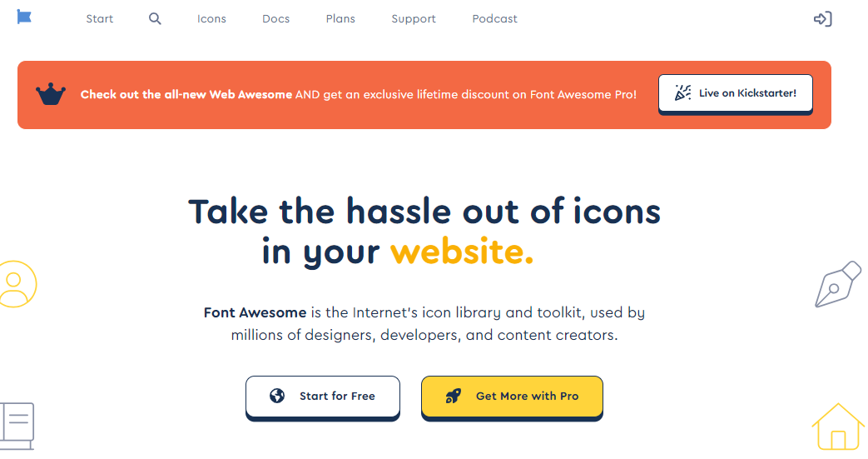Click the Font Awesome flag logo
868x459 pixels.
coord(24,17)
